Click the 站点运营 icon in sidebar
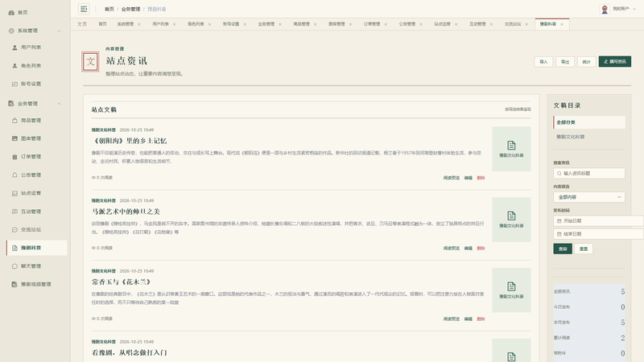Screen dimensions: 644x362 (x=14, y=193)
